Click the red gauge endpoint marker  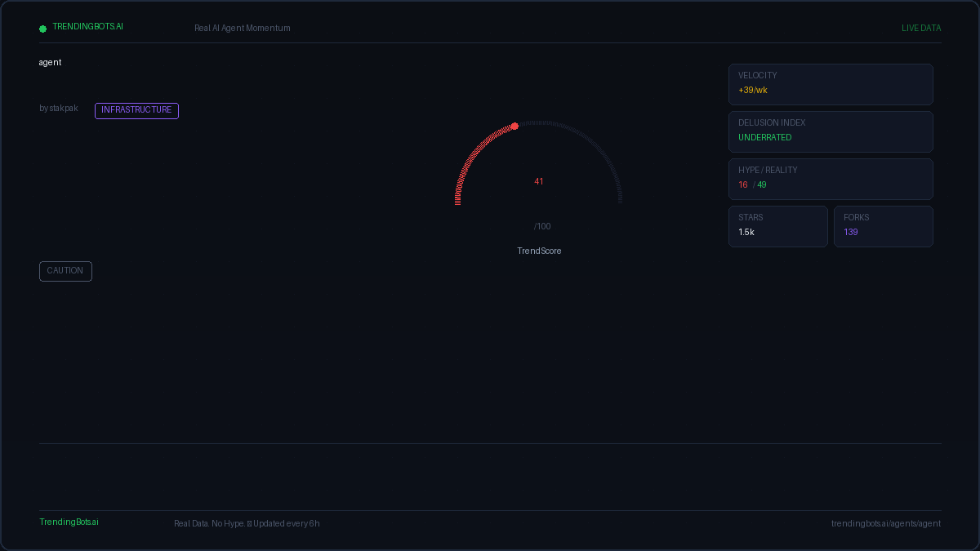tap(514, 126)
